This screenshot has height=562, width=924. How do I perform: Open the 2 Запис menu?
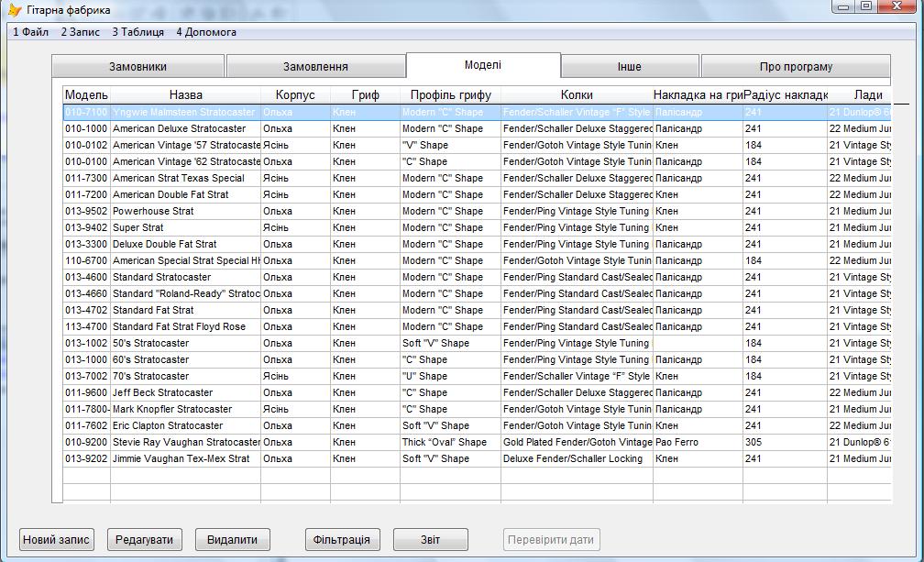tap(80, 32)
